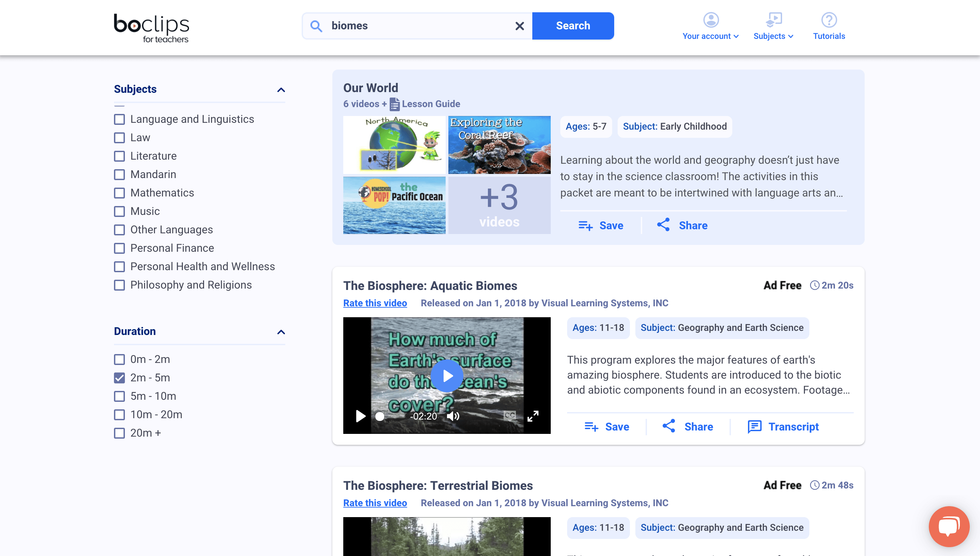Open the Pacific Ocean video thumbnail
This screenshot has width=980, height=556.
tap(394, 205)
